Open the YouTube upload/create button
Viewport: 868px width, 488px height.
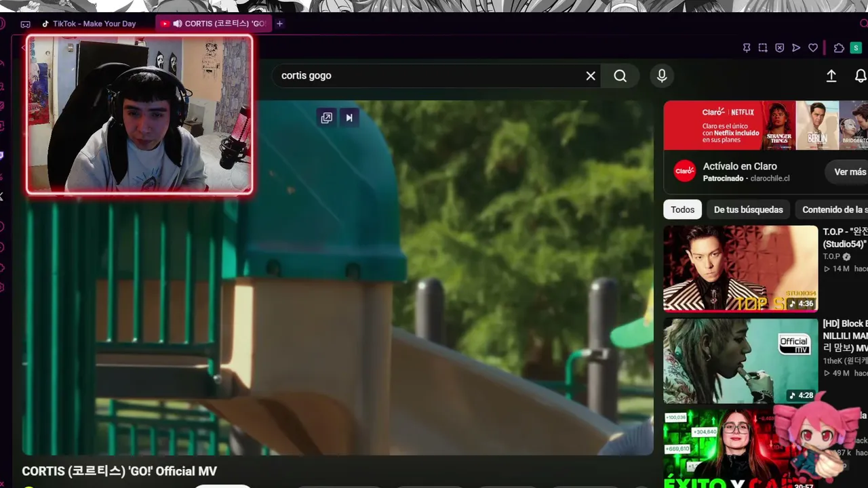point(831,76)
